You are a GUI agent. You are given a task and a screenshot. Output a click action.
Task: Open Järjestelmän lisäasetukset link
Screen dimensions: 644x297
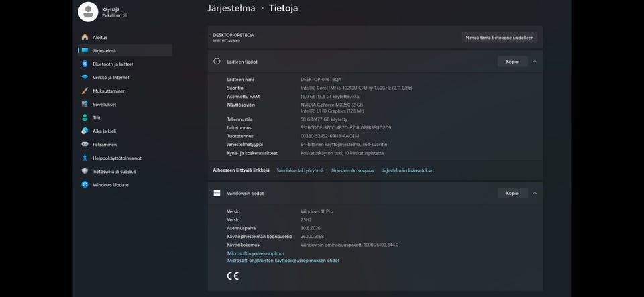click(407, 170)
